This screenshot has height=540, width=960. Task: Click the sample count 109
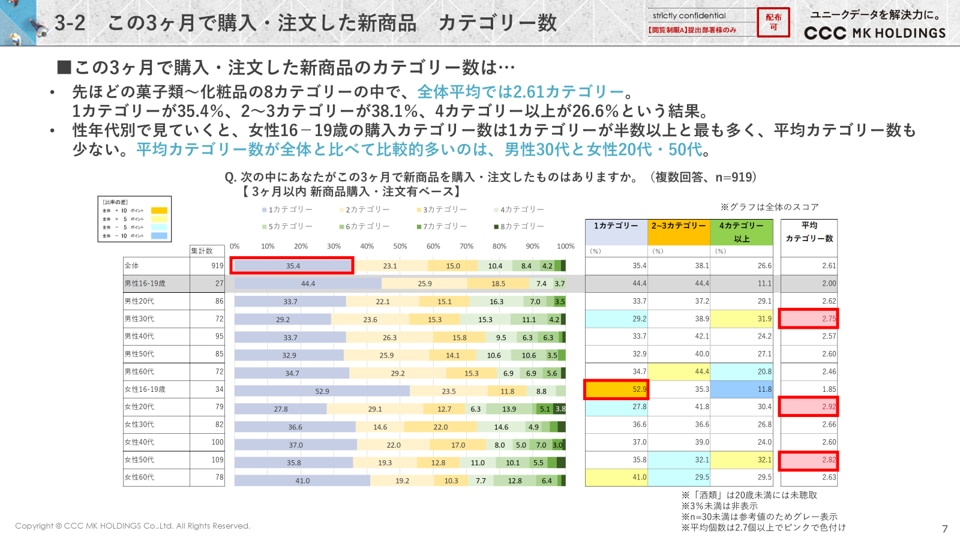pyautogui.click(x=217, y=460)
